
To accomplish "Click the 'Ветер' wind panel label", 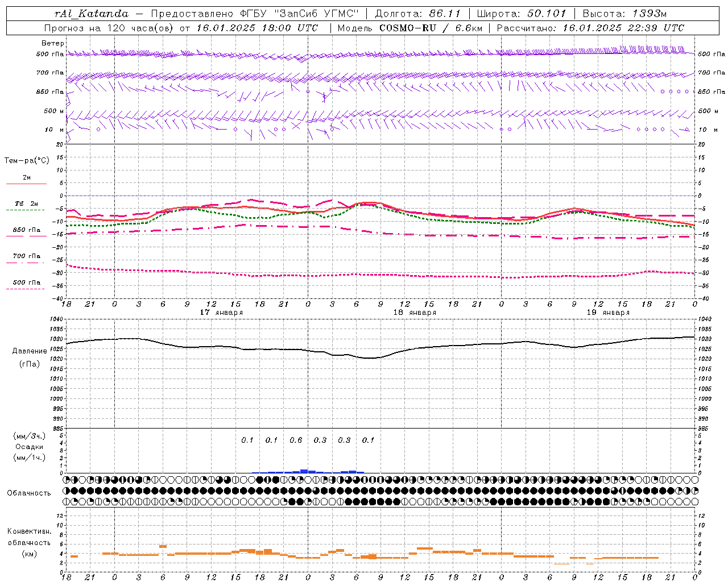I will click(x=53, y=43).
